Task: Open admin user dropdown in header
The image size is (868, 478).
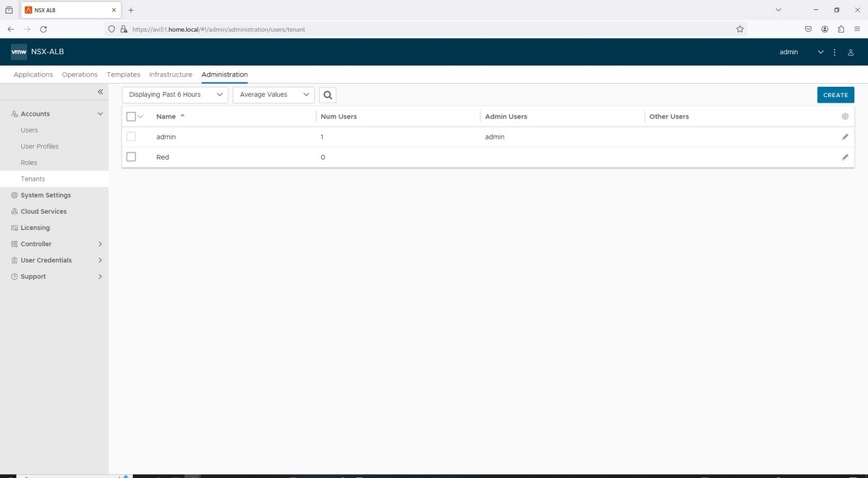Action: pyautogui.click(x=801, y=52)
